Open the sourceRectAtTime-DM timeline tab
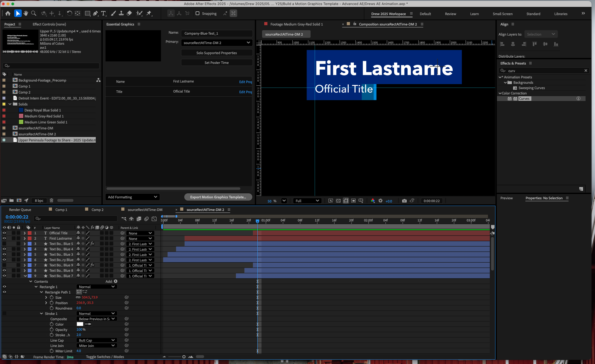595x364 pixels. pyautogui.click(x=145, y=210)
